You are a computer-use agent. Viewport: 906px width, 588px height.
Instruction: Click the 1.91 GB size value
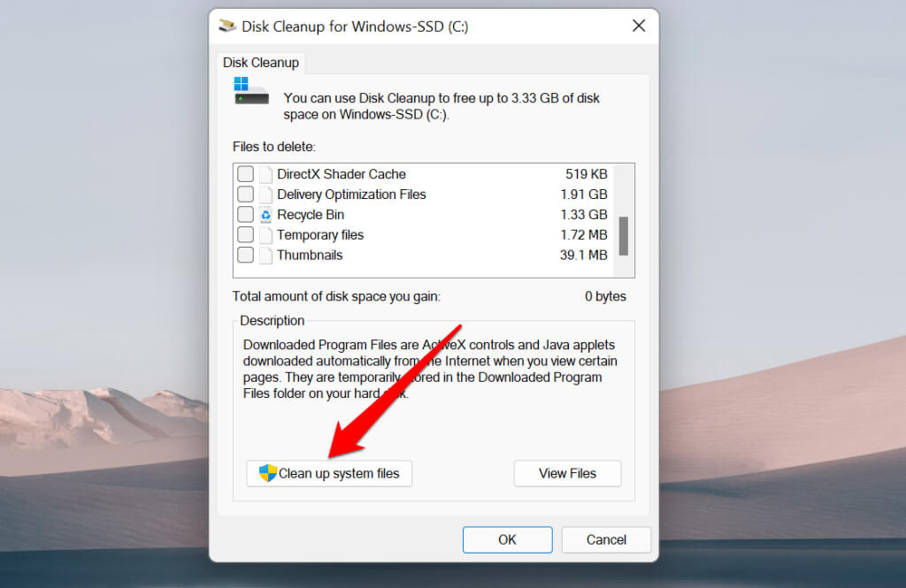tap(584, 194)
